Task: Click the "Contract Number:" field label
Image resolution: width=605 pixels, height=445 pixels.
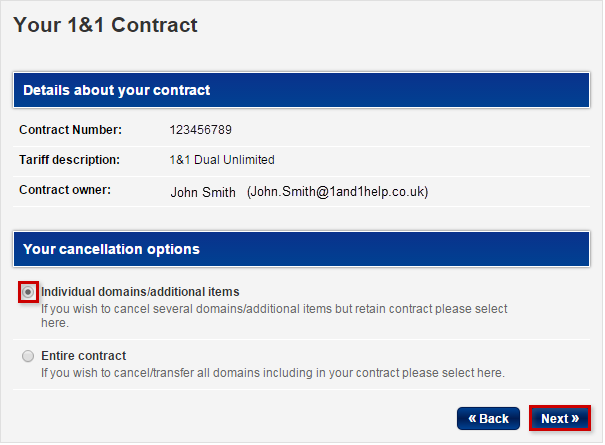Action: [70, 129]
